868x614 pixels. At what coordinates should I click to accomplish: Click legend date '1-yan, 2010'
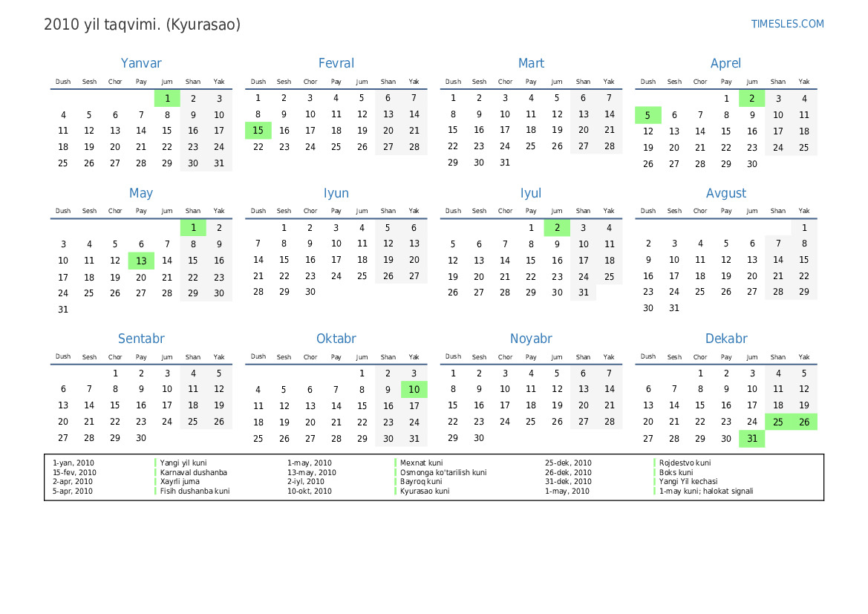(73, 463)
